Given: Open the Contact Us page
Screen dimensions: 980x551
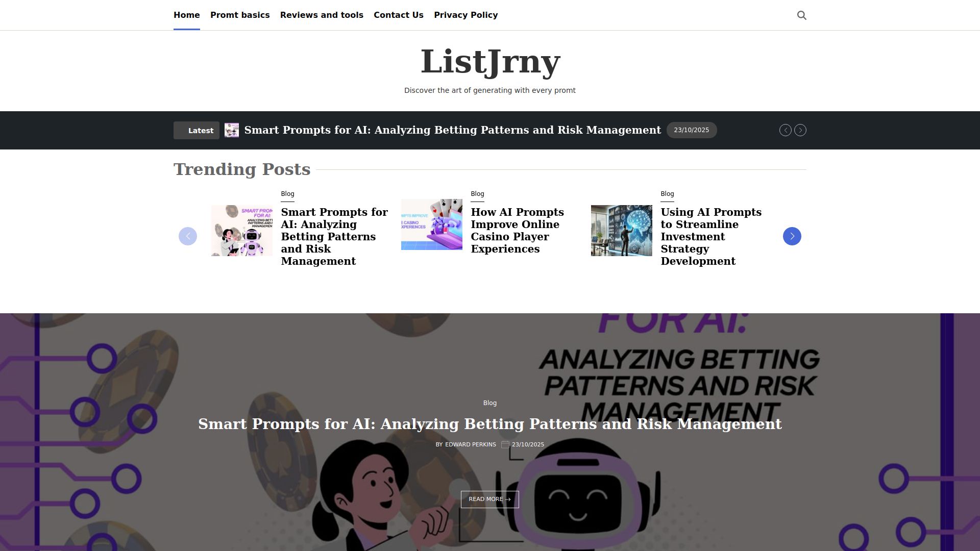Looking at the screenshot, I should click(399, 15).
